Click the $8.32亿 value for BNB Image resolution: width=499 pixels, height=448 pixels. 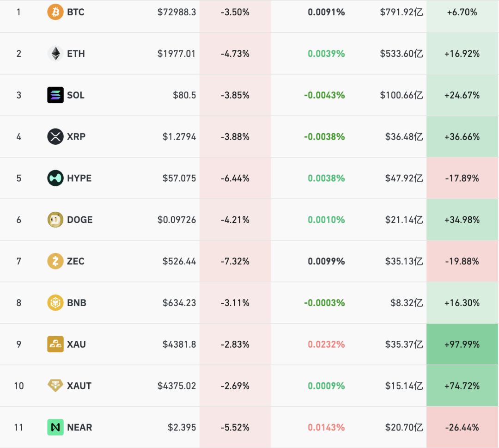pyautogui.click(x=407, y=302)
